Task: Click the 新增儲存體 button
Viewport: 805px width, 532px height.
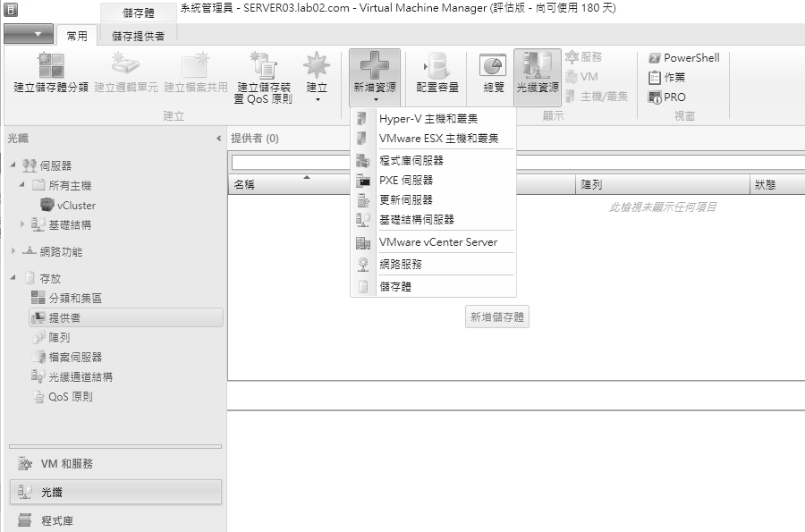Action: tap(497, 317)
